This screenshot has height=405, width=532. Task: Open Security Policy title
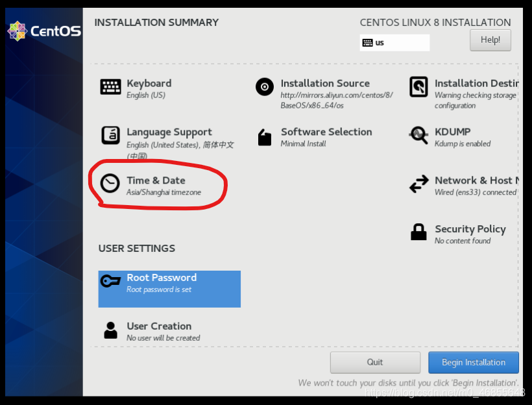[x=470, y=229]
